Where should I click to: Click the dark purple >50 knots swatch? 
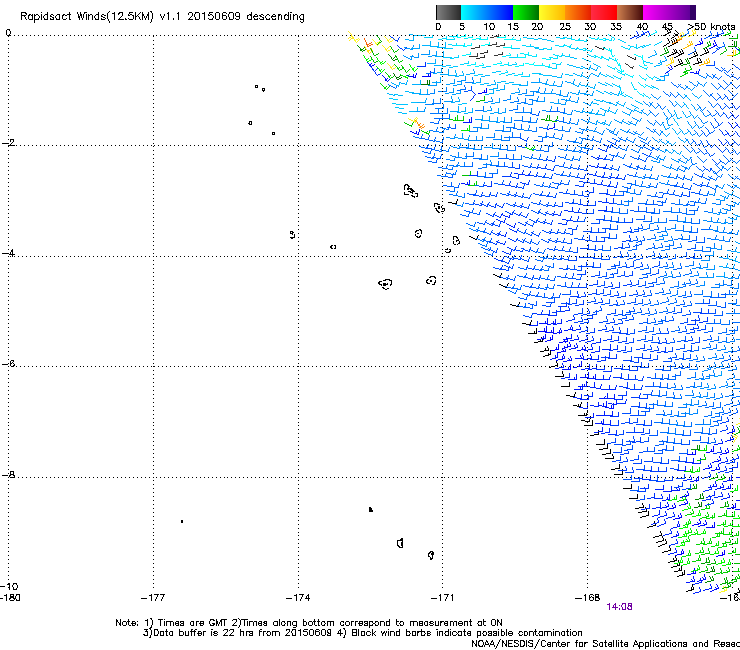tap(693, 12)
